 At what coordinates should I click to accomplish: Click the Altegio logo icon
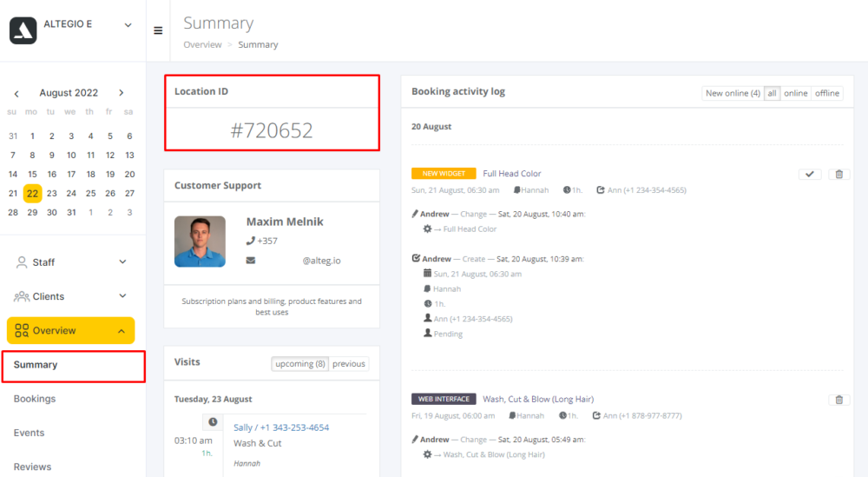coord(23,30)
